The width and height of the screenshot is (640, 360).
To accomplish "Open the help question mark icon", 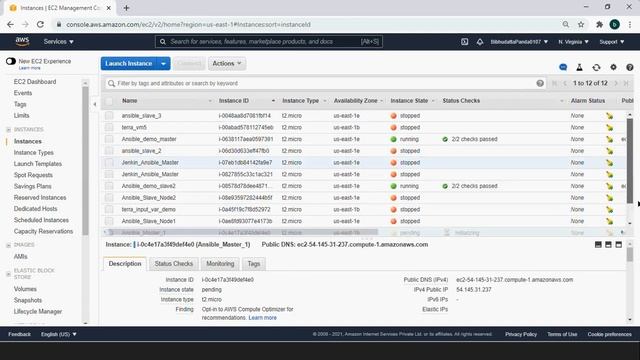I will 630,67.
